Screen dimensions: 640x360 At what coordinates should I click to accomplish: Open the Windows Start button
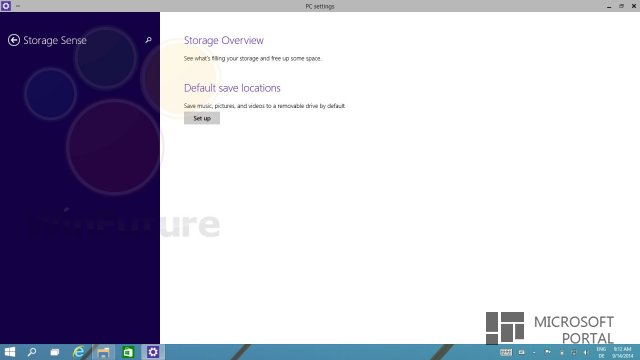click(10, 352)
